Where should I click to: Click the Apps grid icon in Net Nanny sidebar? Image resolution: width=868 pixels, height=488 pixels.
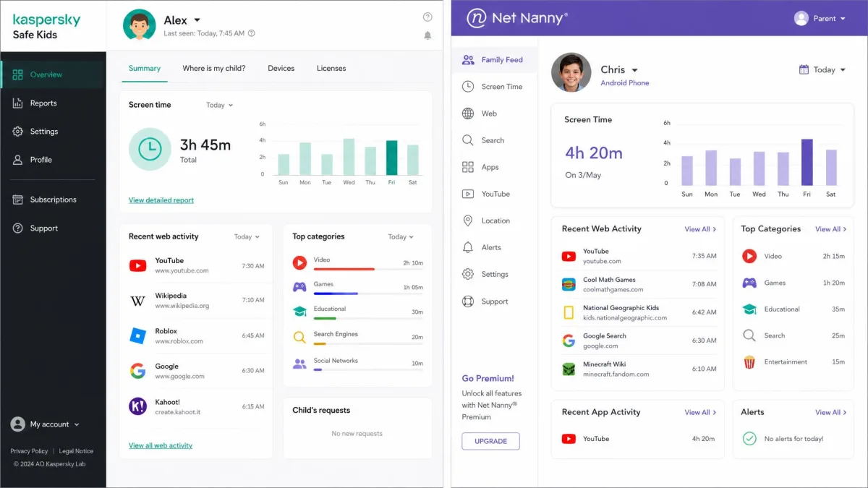(x=468, y=167)
